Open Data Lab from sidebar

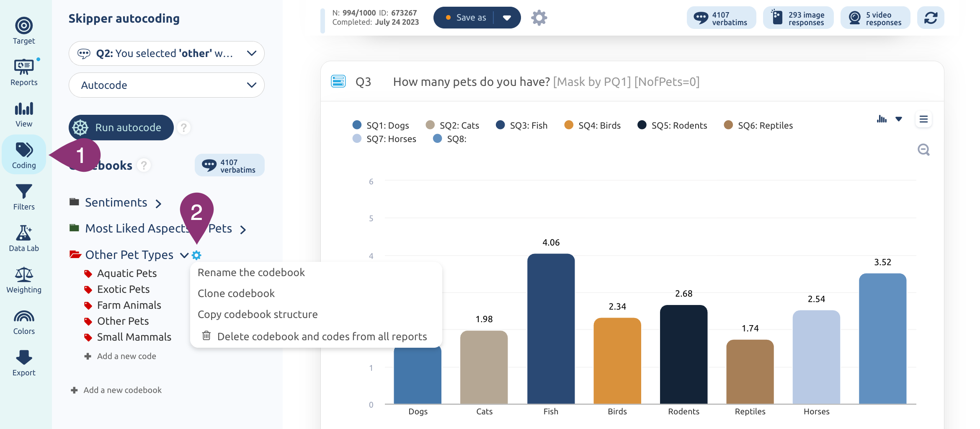point(24,238)
